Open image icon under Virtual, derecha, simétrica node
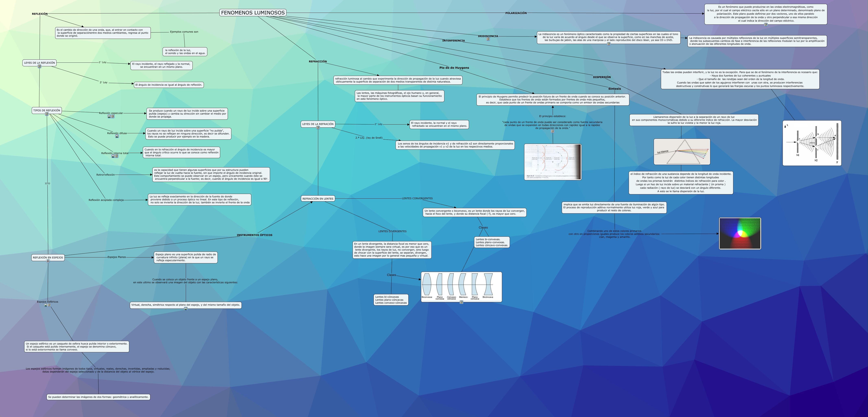The height and width of the screenshot is (417, 868). tap(186, 309)
